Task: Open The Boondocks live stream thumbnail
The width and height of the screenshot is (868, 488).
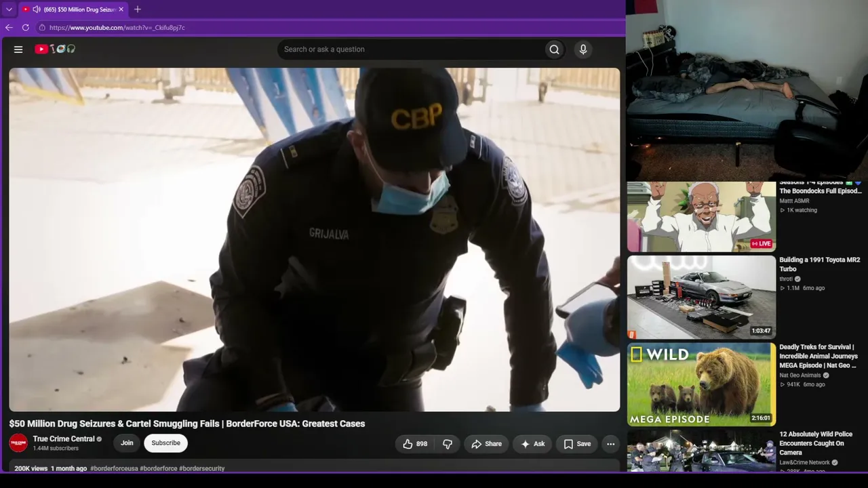Action: pyautogui.click(x=701, y=217)
